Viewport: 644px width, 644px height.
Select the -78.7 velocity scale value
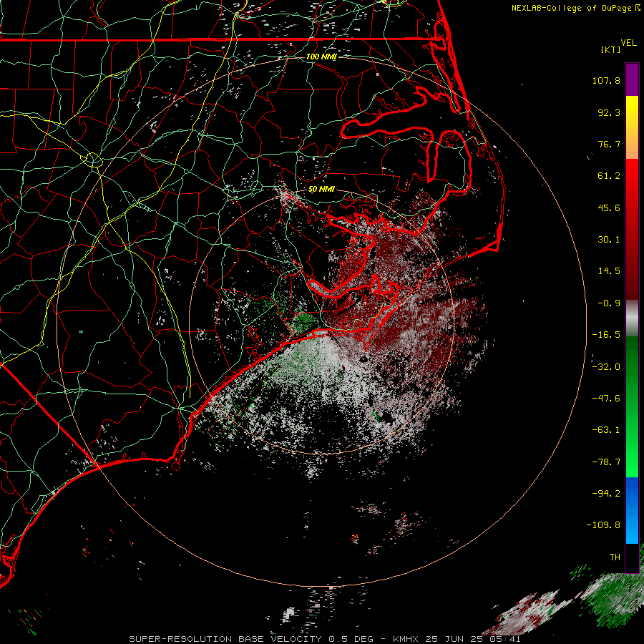click(606, 462)
